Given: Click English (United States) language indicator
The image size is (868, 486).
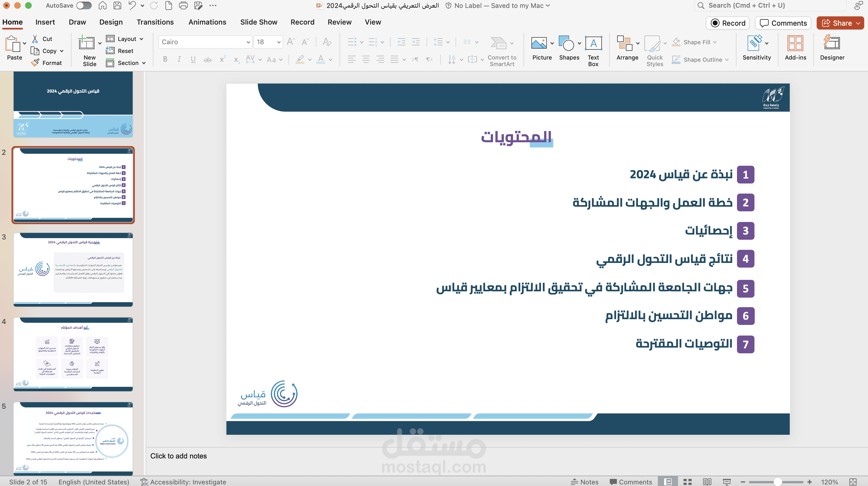Looking at the screenshot, I should click(x=94, y=482).
